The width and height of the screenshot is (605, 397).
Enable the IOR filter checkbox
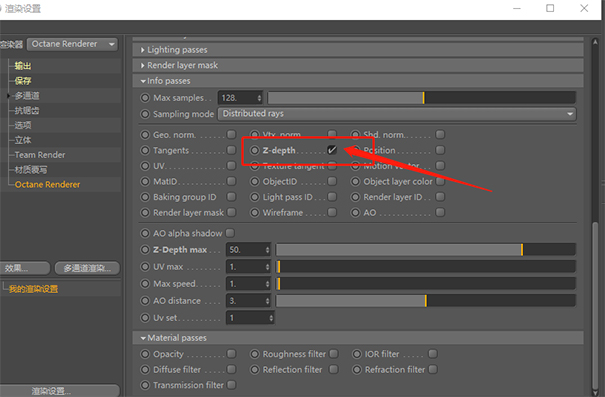[433, 354]
